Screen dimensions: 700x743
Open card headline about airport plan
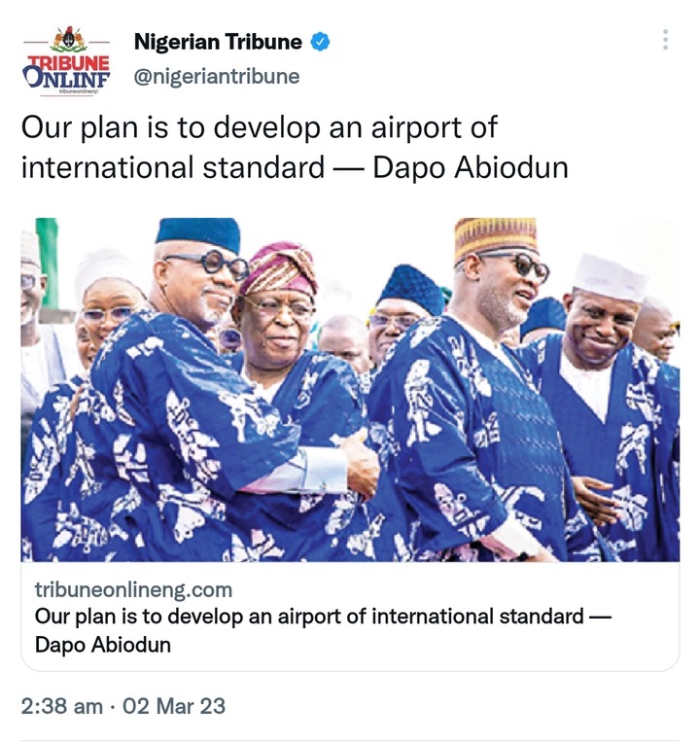pyautogui.click(x=323, y=631)
